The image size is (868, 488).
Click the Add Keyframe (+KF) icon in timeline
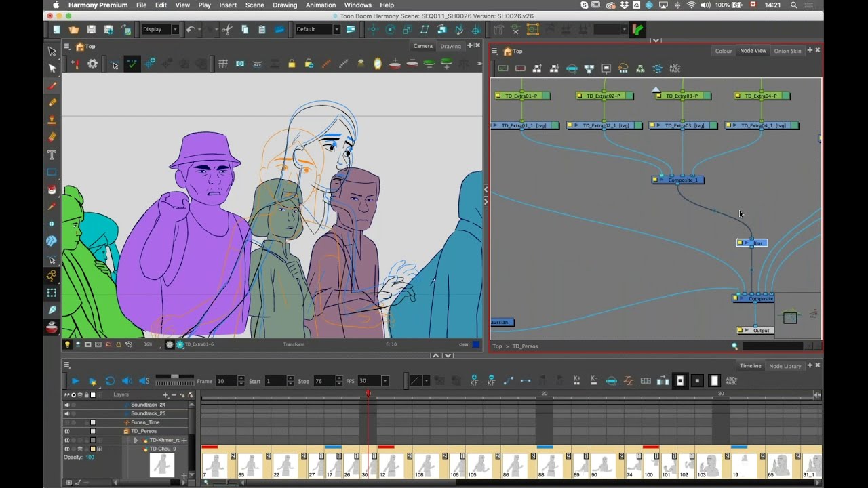pyautogui.click(x=474, y=381)
